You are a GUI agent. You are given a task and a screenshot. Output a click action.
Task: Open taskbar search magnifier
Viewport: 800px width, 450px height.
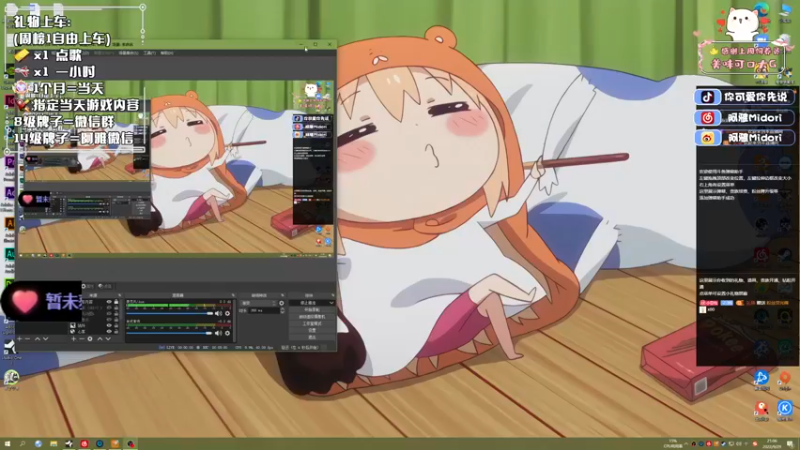(x=22, y=444)
